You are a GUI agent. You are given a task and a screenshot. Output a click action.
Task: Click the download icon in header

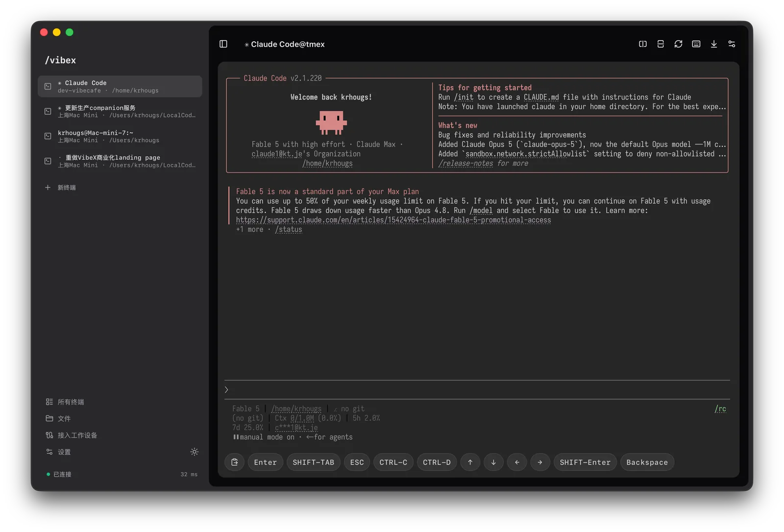714,44
